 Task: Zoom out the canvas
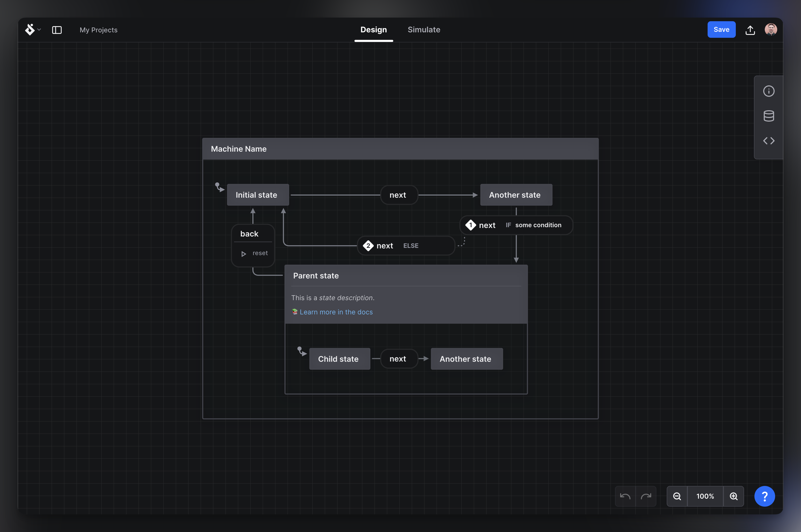tap(677, 496)
